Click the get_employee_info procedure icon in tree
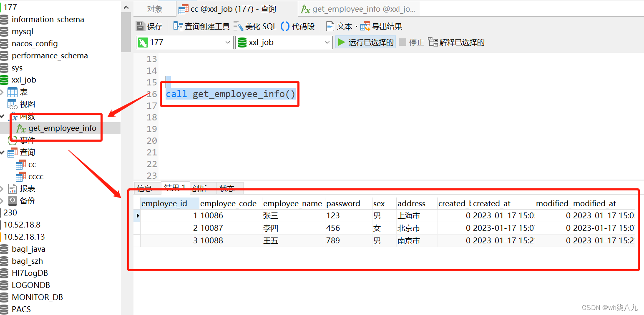 click(x=21, y=128)
